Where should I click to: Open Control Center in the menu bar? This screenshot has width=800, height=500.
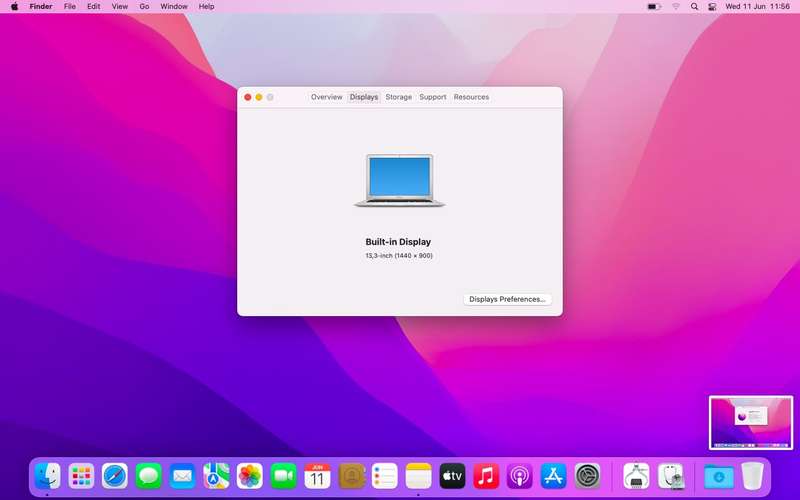click(712, 7)
